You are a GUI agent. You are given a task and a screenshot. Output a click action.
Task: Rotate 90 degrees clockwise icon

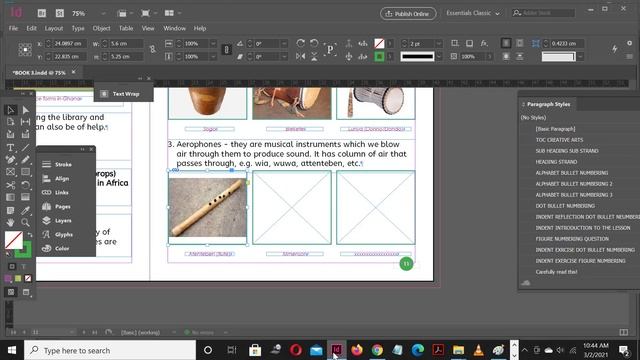click(x=301, y=43)
